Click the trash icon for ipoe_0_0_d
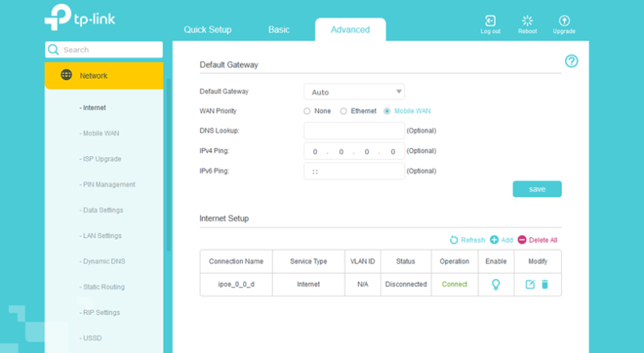 click(x=545, y=284)
